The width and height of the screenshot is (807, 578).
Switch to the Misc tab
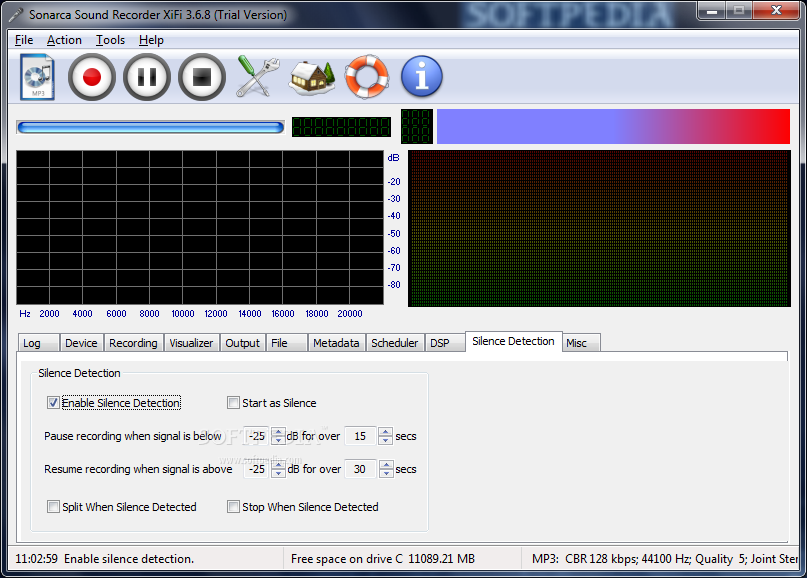coord(581,343)
